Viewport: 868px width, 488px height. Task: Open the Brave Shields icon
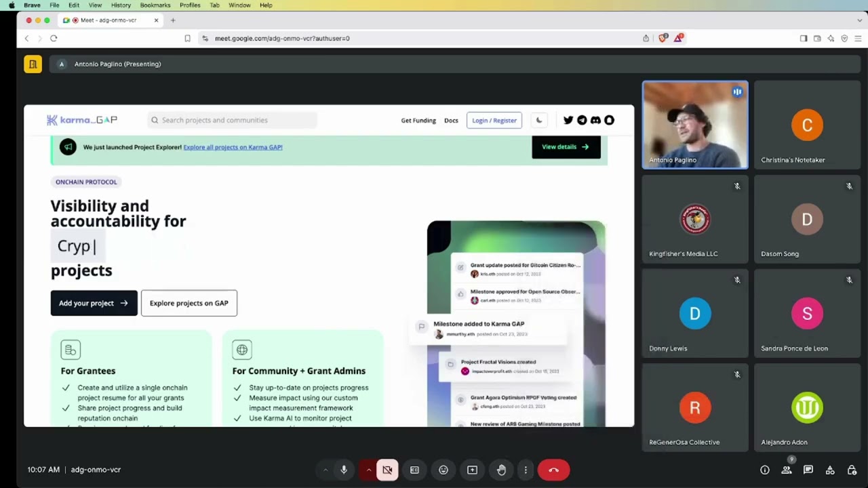663,39
